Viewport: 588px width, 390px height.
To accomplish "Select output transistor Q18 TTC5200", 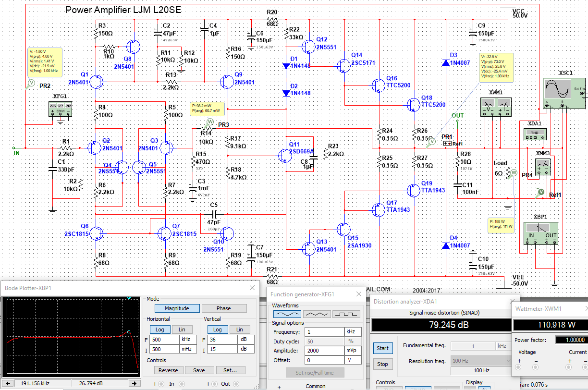I will click(414, 104).
